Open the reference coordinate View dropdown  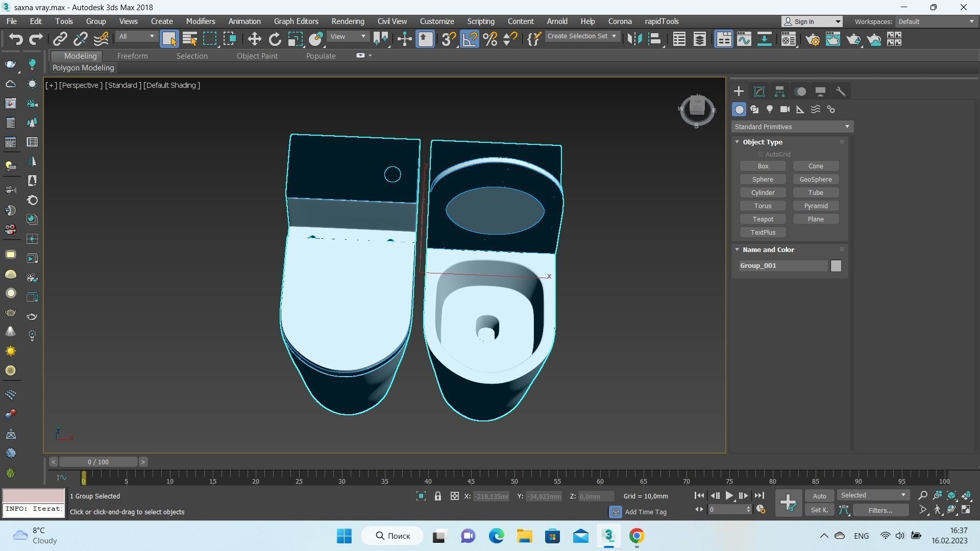click(348, 37)
